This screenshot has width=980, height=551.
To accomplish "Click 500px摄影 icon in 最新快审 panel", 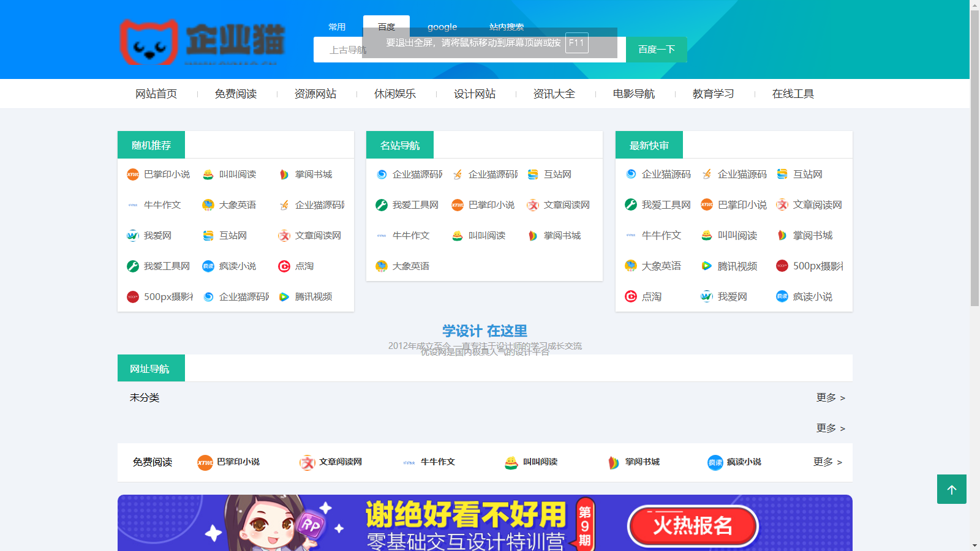I will tap(782, 266).
